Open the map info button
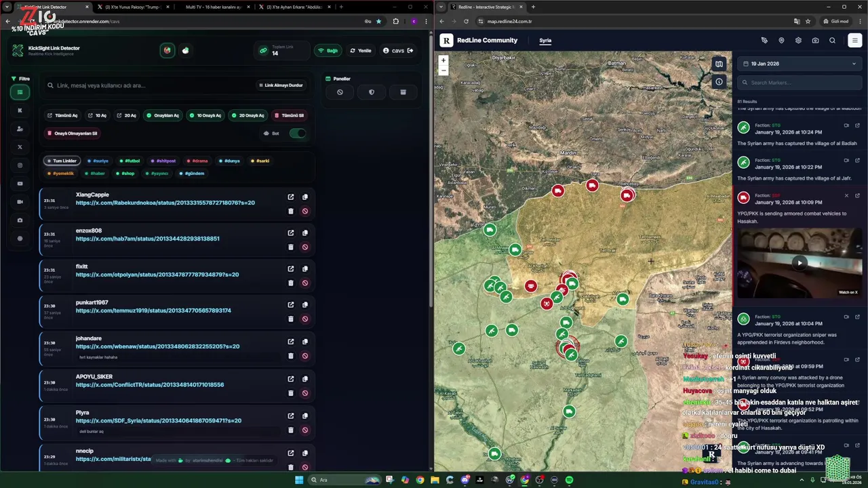Screen dimensions: 868x488 pyautogui.click(x=719, y=82)
